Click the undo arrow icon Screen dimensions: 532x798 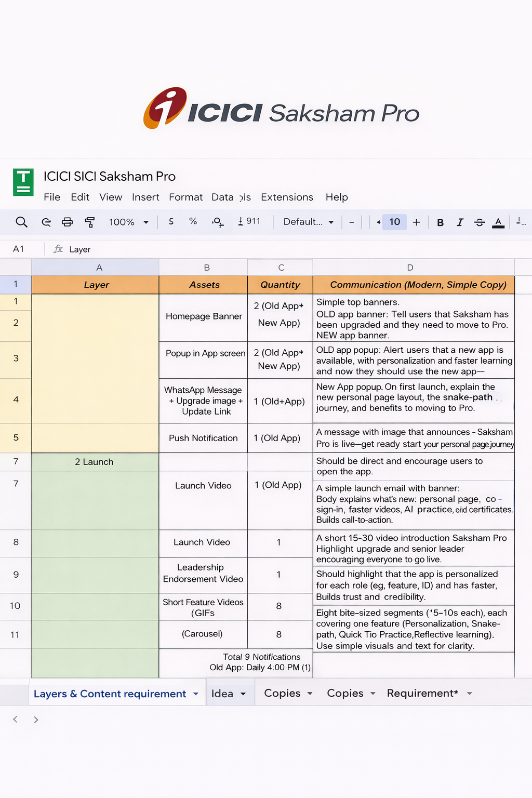coord(46,222)
